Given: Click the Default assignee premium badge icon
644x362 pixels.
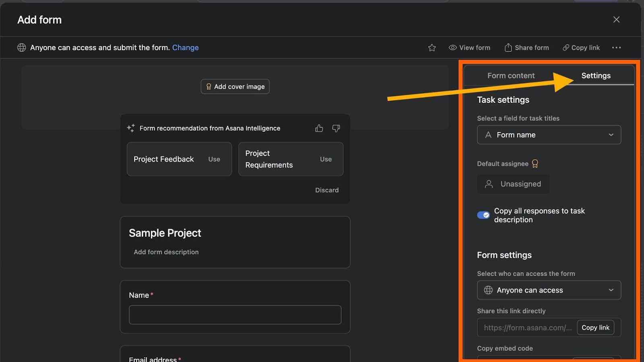Looking at the screenshot, I should pyautogui.click(x=535, y=164).
